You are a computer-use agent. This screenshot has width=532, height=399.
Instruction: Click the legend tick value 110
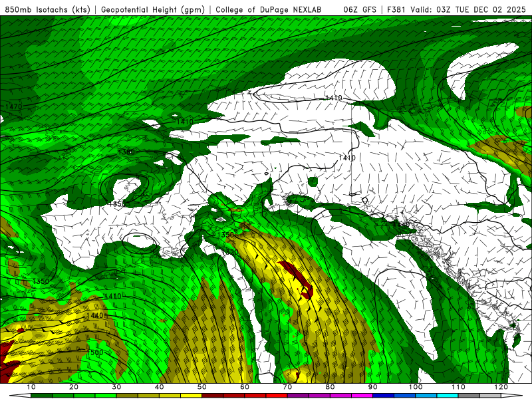coord(458,387)
